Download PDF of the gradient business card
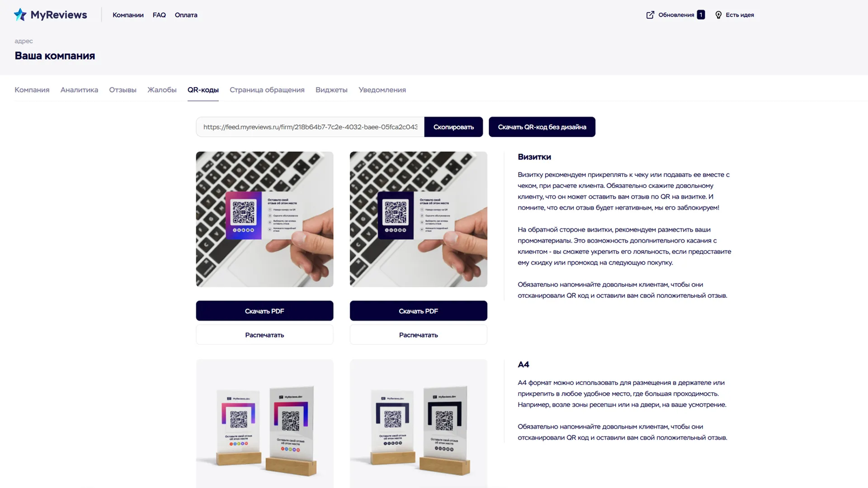Screen dimensions: 868x488 264,311
